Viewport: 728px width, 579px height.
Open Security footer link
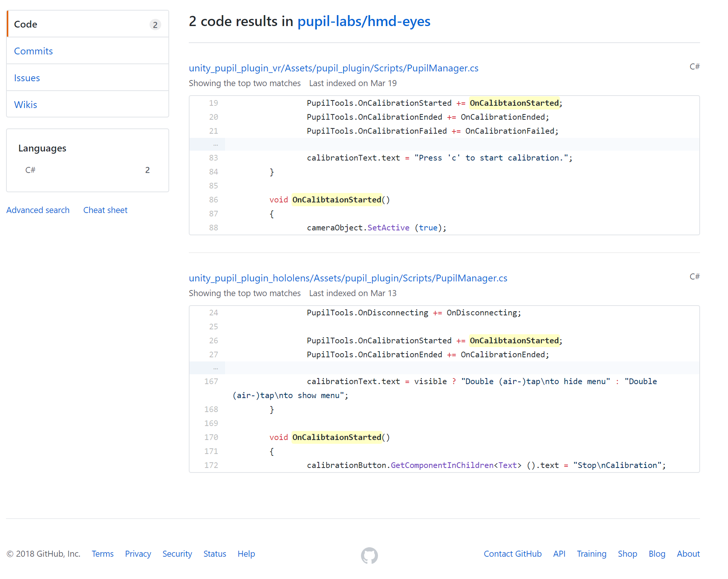pos(177,554)
